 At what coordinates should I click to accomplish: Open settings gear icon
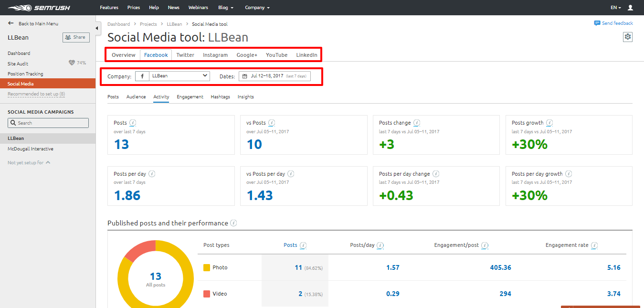pyautogui.click(x=627, y=37)
